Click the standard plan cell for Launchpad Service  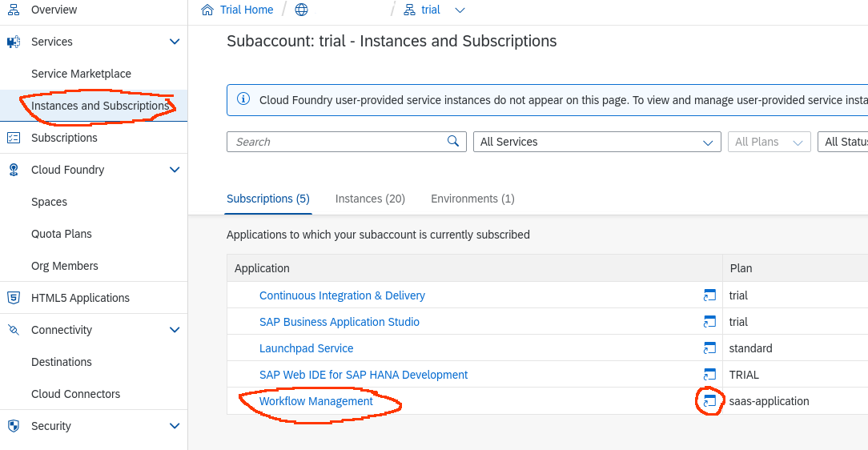[x=750, y=348]
